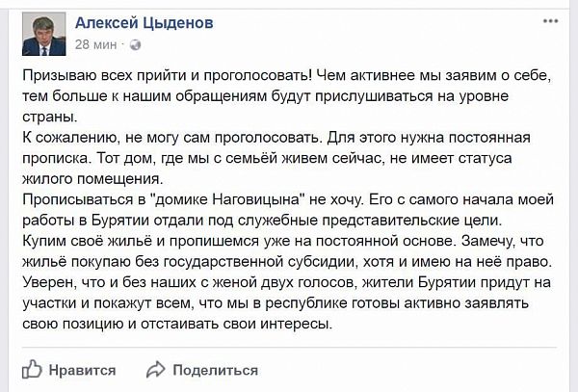
Task: Open the post via "28 мин" timestamp
Action: pyautogui.click(x=95, y=44)
